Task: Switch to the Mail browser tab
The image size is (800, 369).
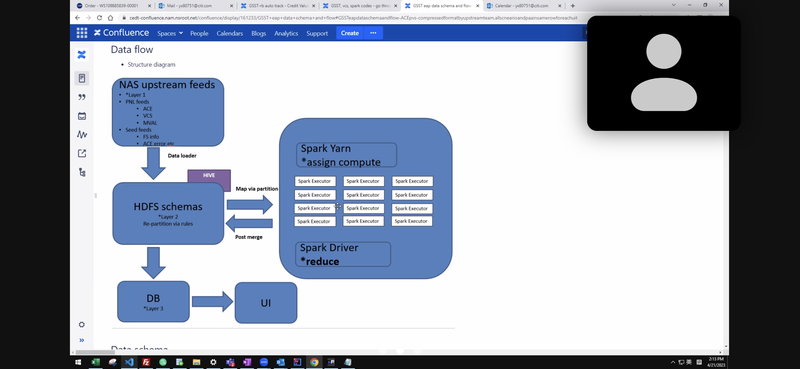Action: click(x=195, y=6)
